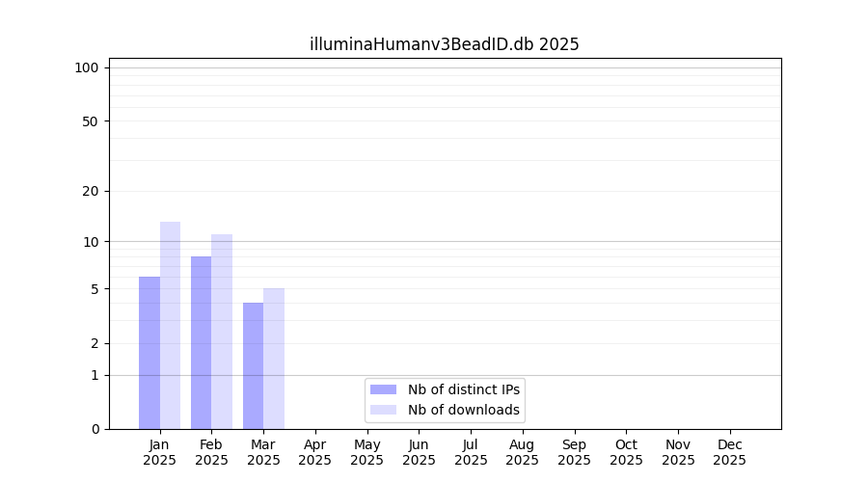Image resolution: width=868 pixels, height=482 pixels.
Task: Click the March distinct IPs bar
Action: coord(253,366)
